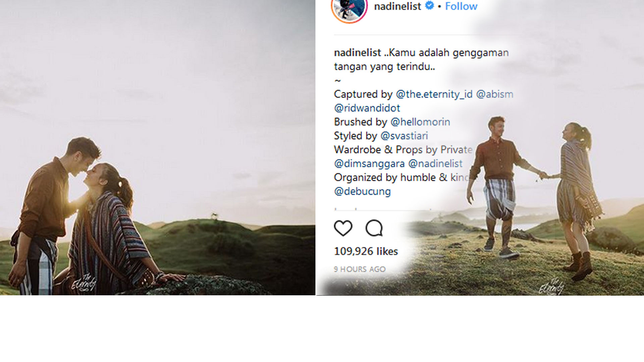Image resolution: width=644 pixels, height=362 pixels.
Task: Follow nadinelist via the Follow link
Action: point(461,6)
